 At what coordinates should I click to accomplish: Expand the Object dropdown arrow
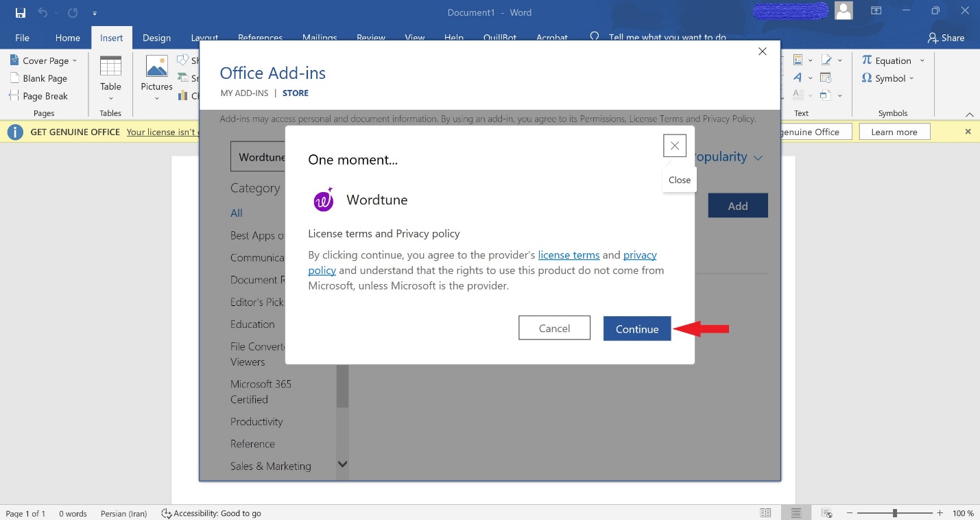(x=840, y=96)
